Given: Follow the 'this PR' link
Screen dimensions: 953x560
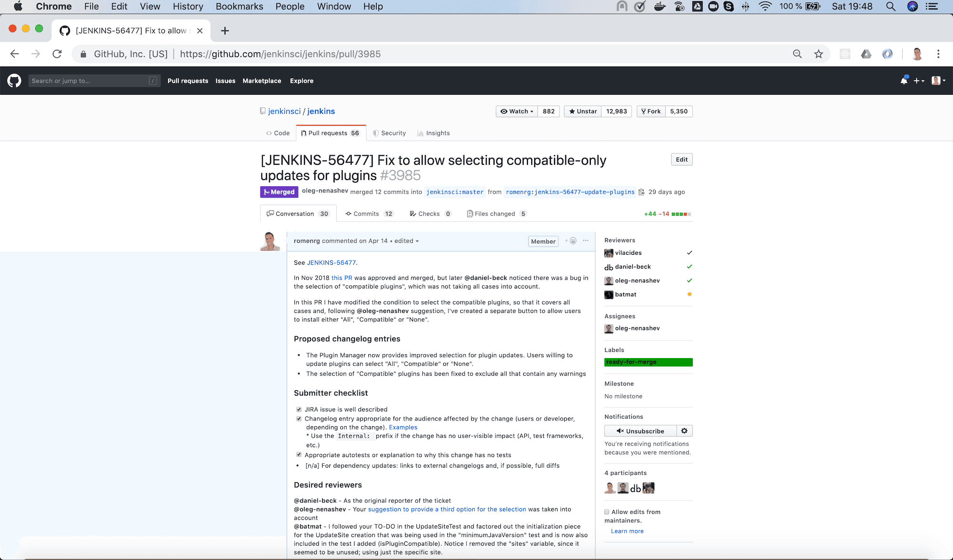Looking at the screenshot, I should pyautogui.click(x=342, y=278).
